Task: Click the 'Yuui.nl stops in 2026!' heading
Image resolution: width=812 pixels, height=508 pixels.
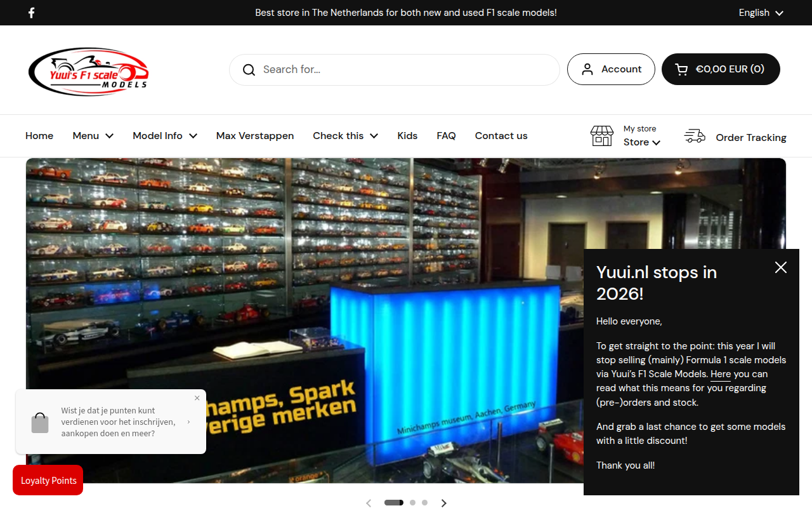Action: [657, 283]
